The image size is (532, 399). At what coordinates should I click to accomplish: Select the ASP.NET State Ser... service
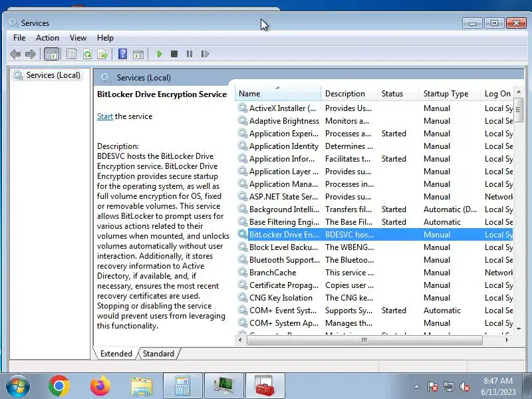374,197
